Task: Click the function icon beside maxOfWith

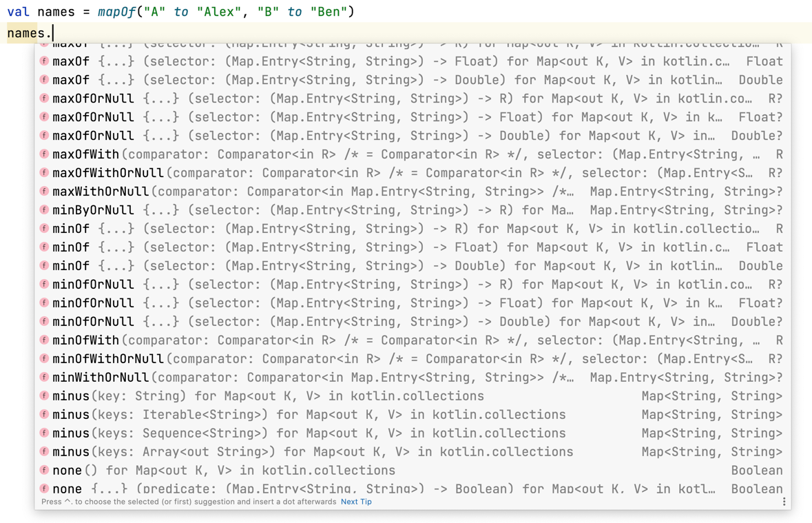Action: click(x=44, y=154)
